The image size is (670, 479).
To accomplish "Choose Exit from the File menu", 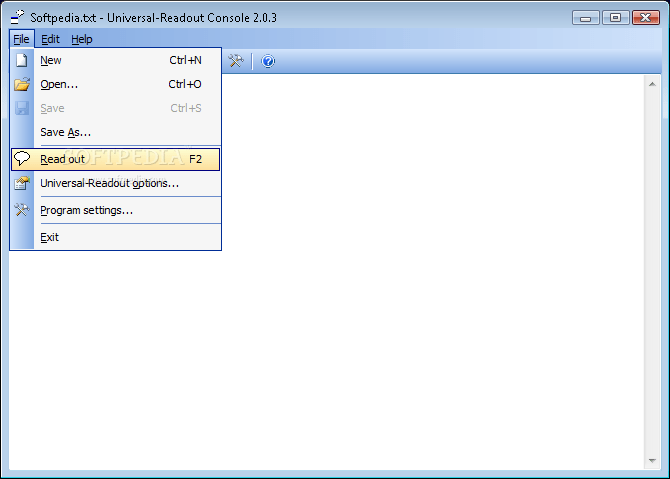I will 115,237.
